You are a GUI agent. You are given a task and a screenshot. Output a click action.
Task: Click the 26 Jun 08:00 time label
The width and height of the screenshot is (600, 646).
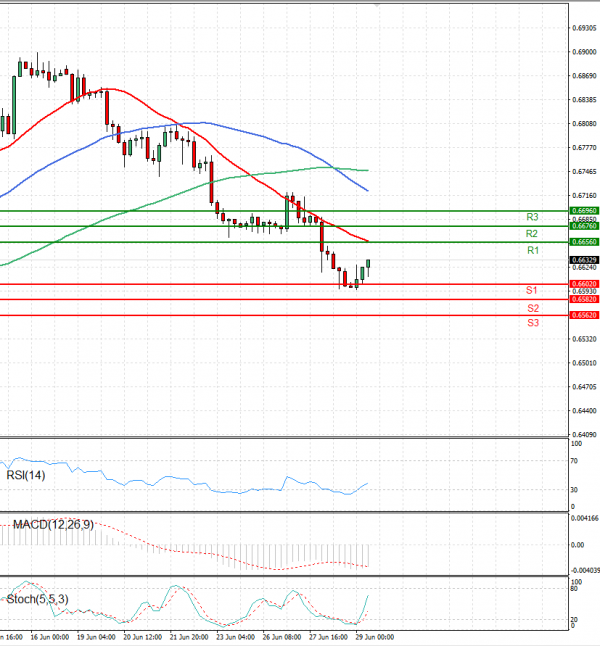(282, 637)
